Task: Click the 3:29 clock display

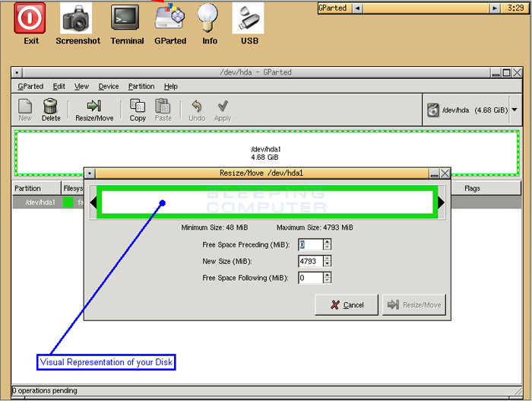Action: [x=515, y=8]
